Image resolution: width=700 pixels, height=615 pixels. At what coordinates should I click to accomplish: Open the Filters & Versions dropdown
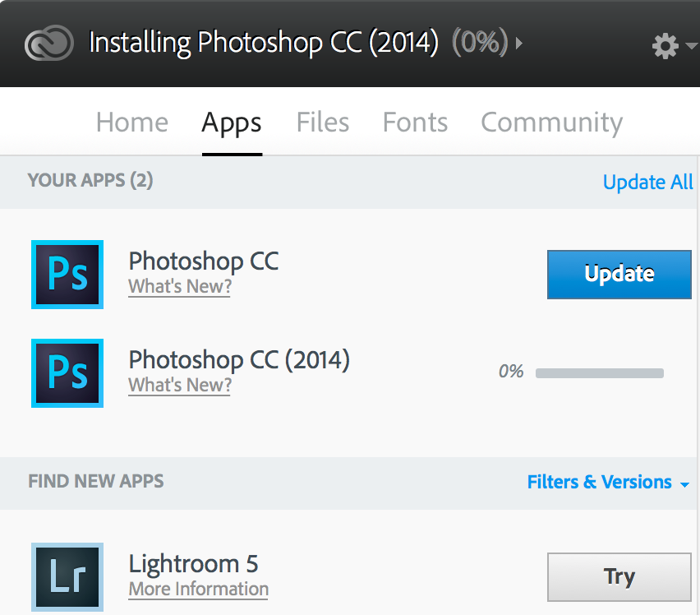pos(608,482)
